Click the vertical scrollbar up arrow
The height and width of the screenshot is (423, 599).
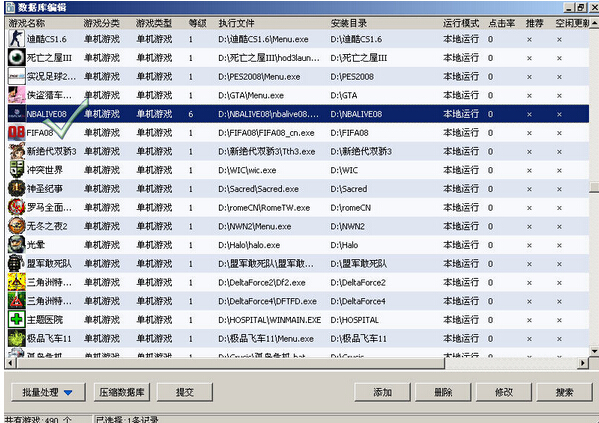594,23
